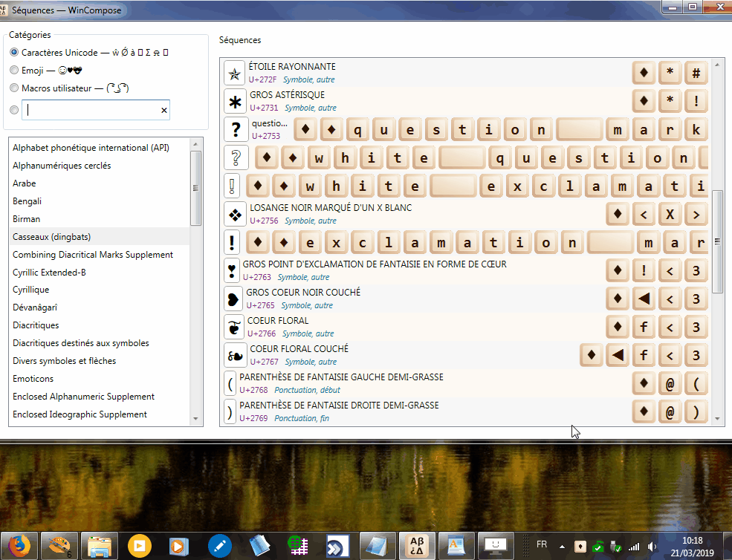Screen dimensions: 732x560
Task: Select Enclosed Ideographic Supplement category
Action: coord(100,414)
